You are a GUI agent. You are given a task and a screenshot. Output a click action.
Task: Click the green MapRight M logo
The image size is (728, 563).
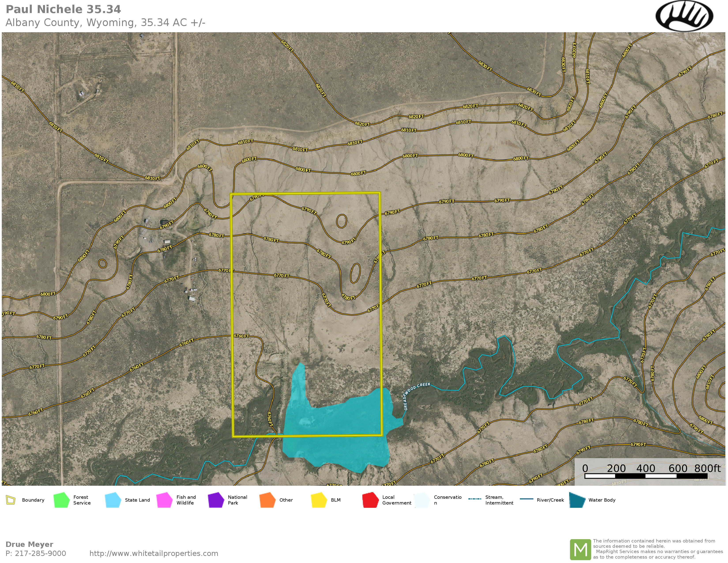[580, 549]
